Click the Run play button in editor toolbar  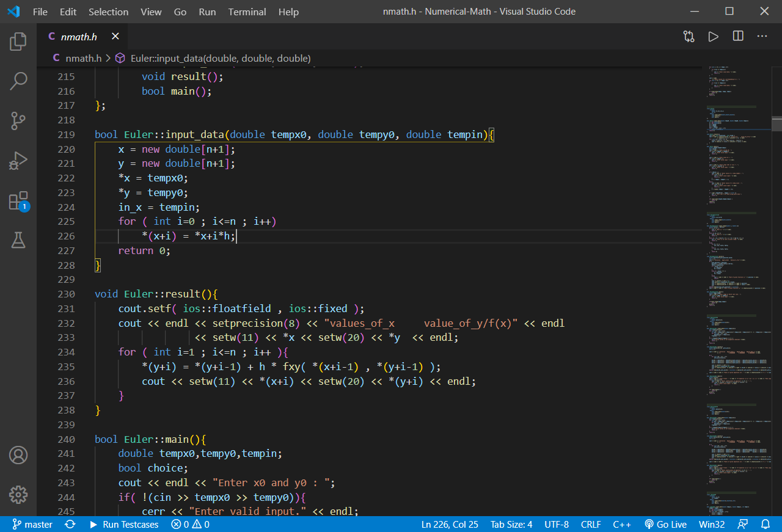pyautogui.click(x=713, y=37)
